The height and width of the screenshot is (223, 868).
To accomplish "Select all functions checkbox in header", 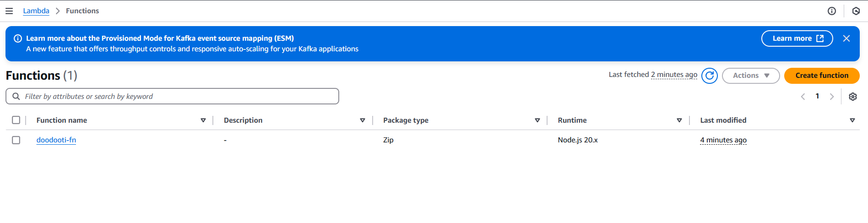I will pyautogui.click(x=16, y=120).
